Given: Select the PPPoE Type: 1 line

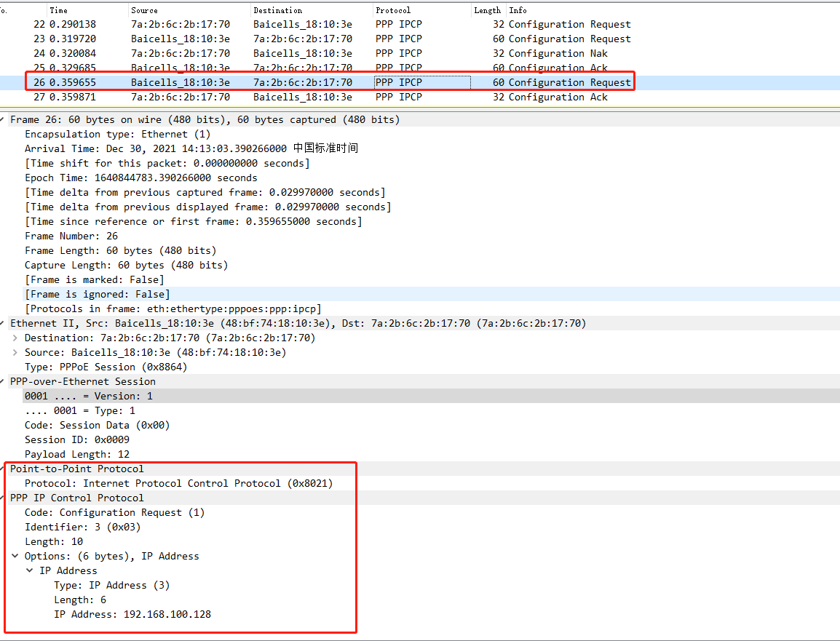Looking at the screenshot, I should coord(80,410).
